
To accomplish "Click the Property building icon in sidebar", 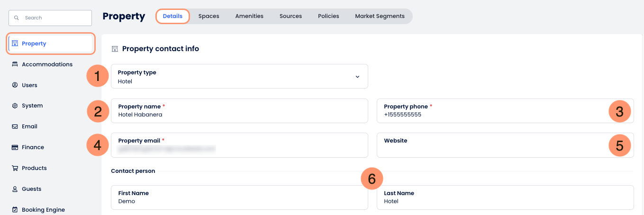I will (15, 44).
